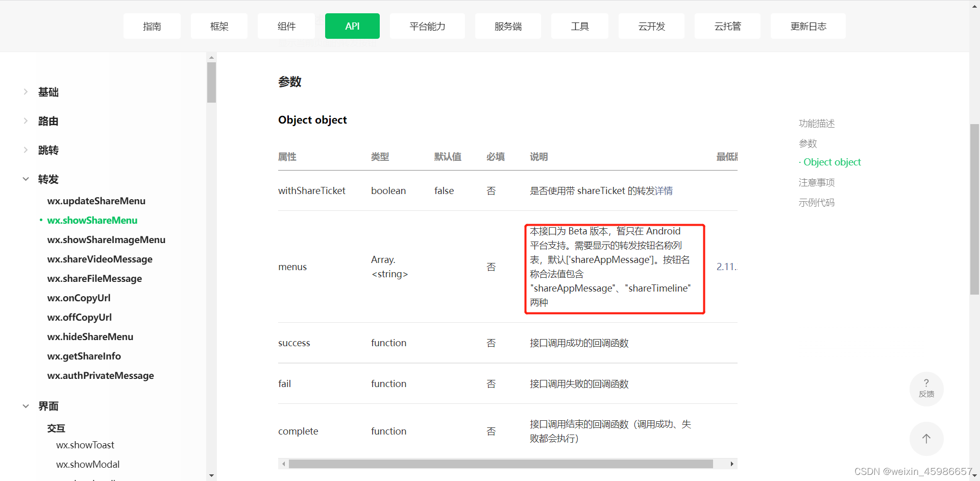This screenshot has height=481, width=980.
Task: Collapse the 转发 sidebar section
Action: [26, 179]
